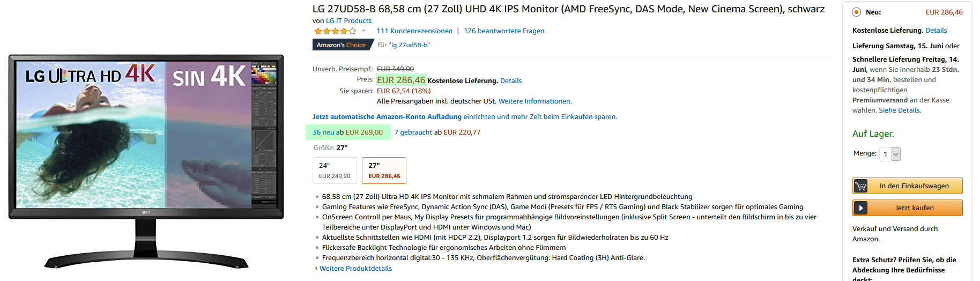The image size is (980, 281).
Task: Choose the 24" size option
Action: [x=335, y=171]
